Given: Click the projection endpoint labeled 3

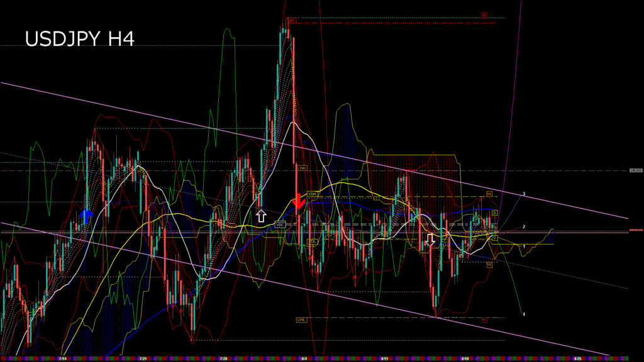Looking at the screenshot, I should [x=524, y=194].
